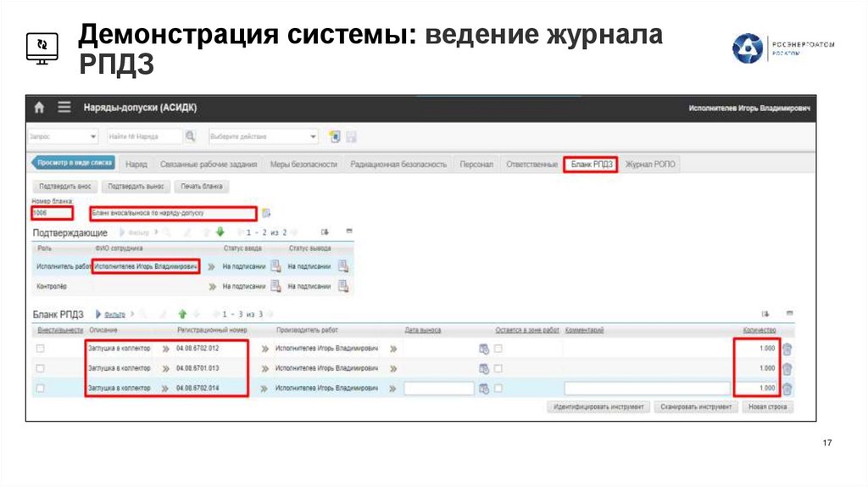Open detail chevron next to Исполнителев in Подтверждающие
This screenshot has height=487, width=868.
211,266
